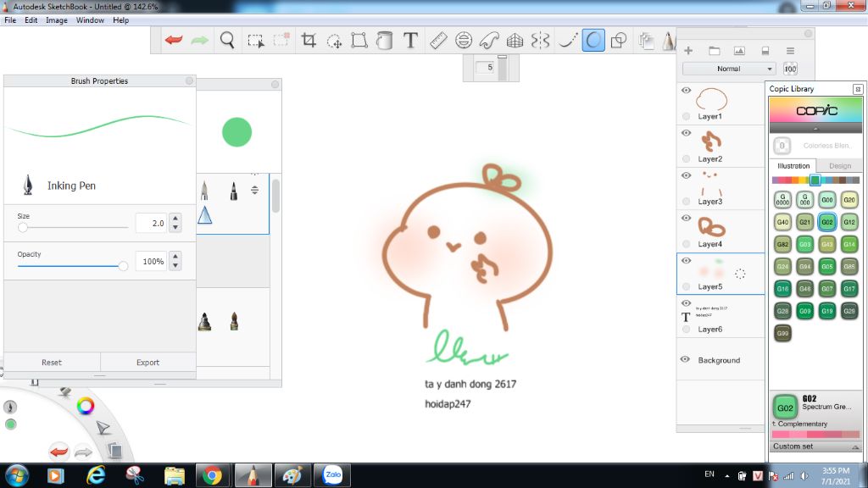Viewport: 868px width, 488px height.
Task: Hide Layer1 using its eye icon
Action: pyautogui.click(x=686, y=90)
